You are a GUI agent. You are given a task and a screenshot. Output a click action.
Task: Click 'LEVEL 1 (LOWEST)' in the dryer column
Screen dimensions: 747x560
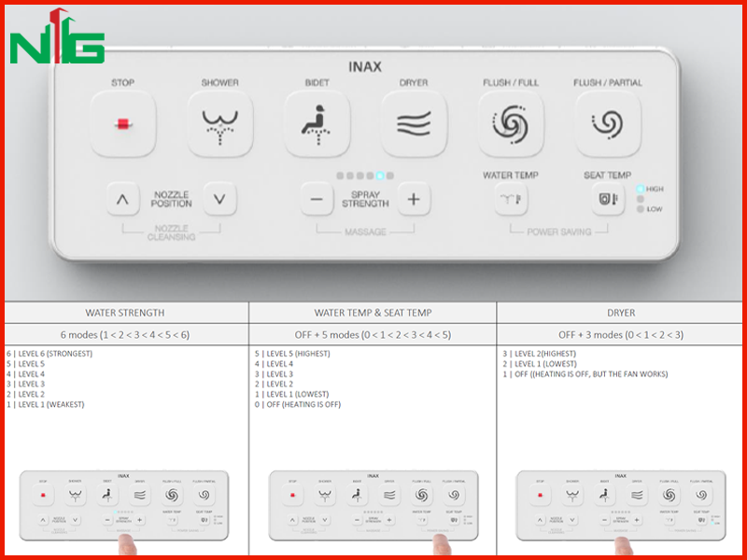540,364
